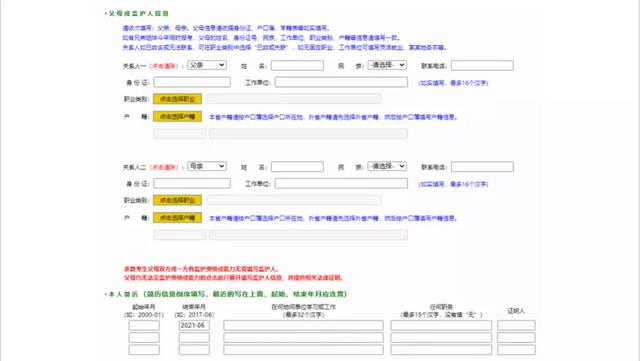
Task: Click the 结束年月 field containing 2021-06
Action: pos(194,325)
